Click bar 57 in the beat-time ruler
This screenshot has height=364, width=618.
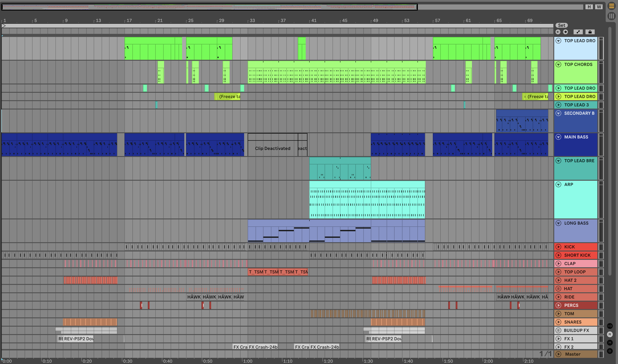point(437,20)
